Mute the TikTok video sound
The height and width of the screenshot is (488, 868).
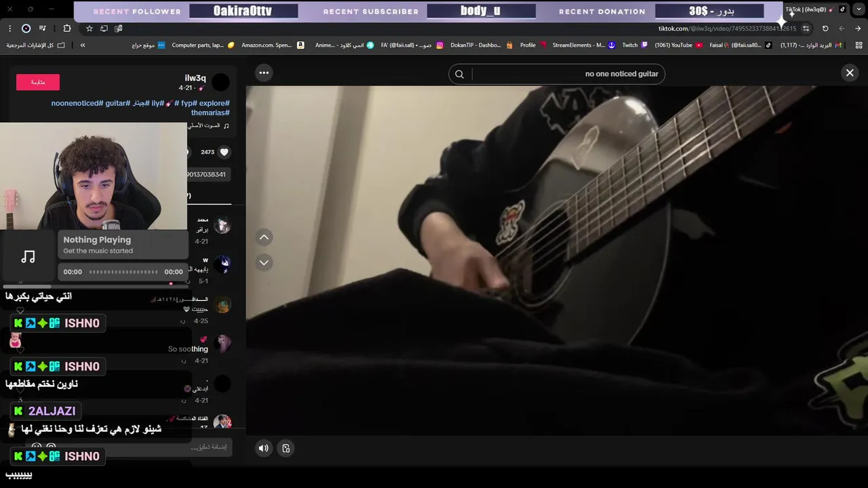click(264, 448)
